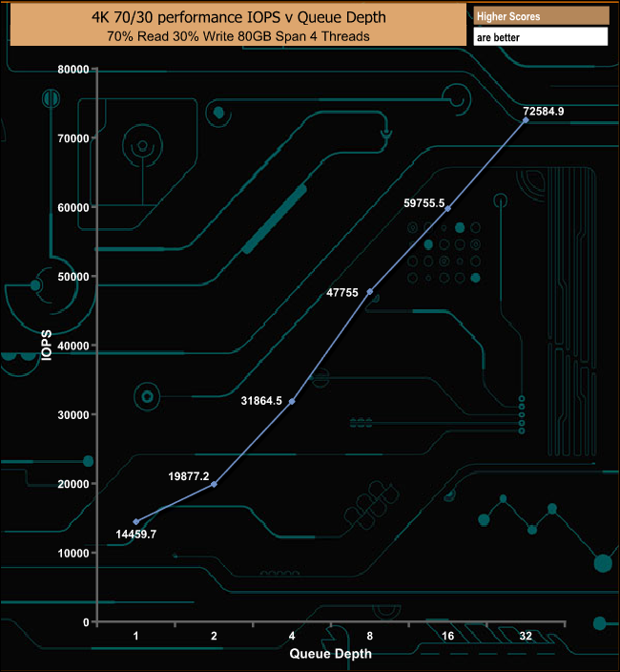
Task: Click the 80000 label on the y-axis
Action: (x=72, y=69)
